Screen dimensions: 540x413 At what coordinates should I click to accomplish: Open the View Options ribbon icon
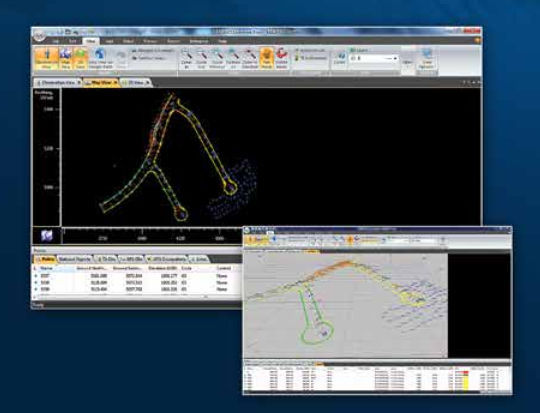427,59
